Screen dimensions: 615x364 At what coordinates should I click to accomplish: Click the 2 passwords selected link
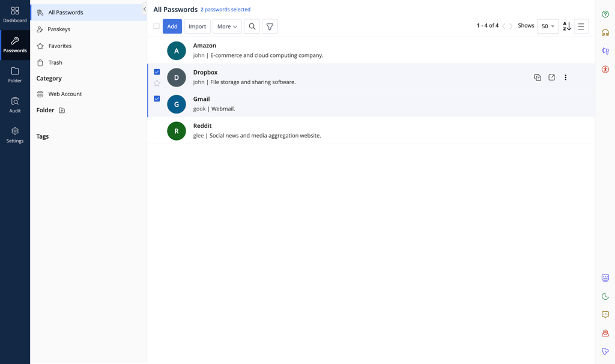225,10
